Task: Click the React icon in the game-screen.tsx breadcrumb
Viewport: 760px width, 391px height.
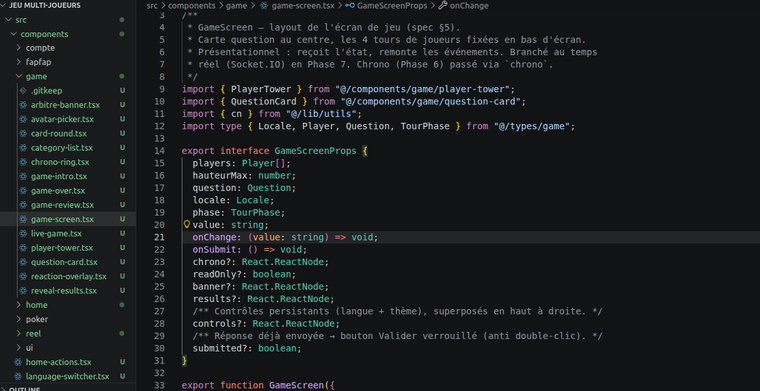Action: tap(264, 6)
